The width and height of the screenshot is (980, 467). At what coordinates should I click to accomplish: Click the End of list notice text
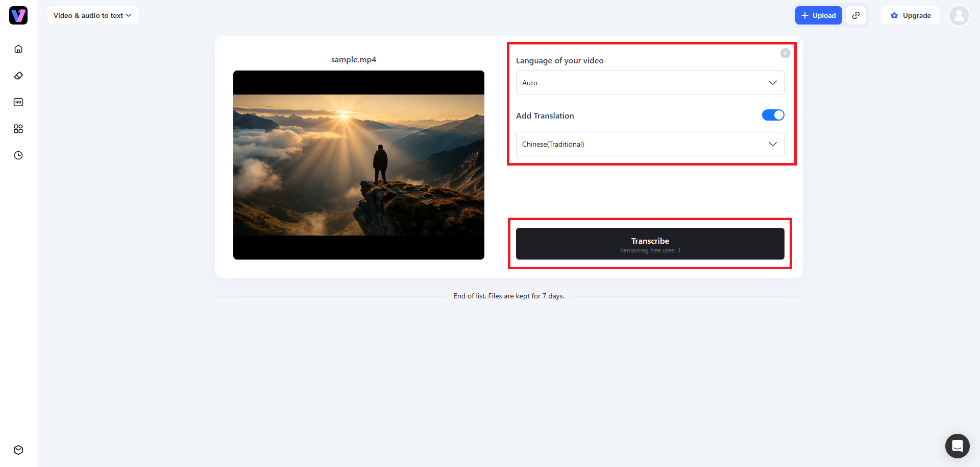(x=509, y=296)
